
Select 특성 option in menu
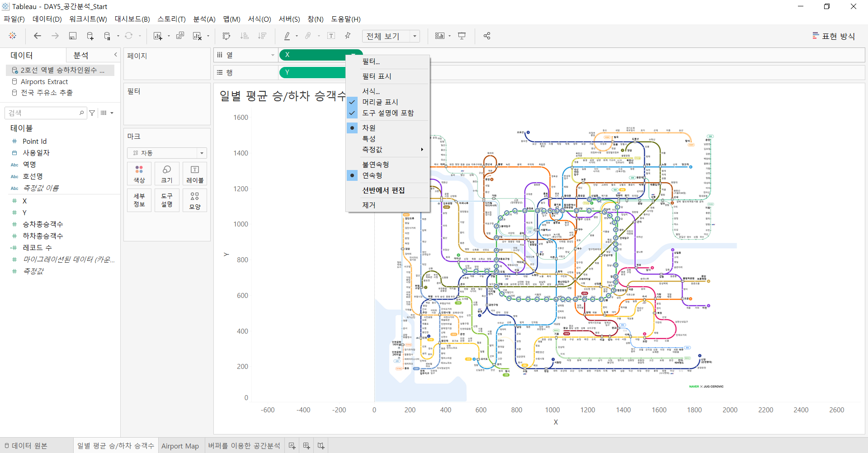coord(387,139)
